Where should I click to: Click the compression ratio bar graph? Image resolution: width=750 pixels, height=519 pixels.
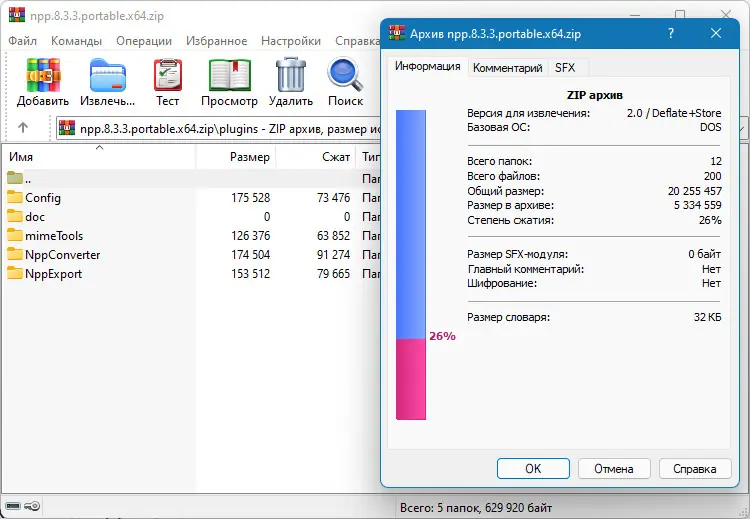(x=411, y=265)
